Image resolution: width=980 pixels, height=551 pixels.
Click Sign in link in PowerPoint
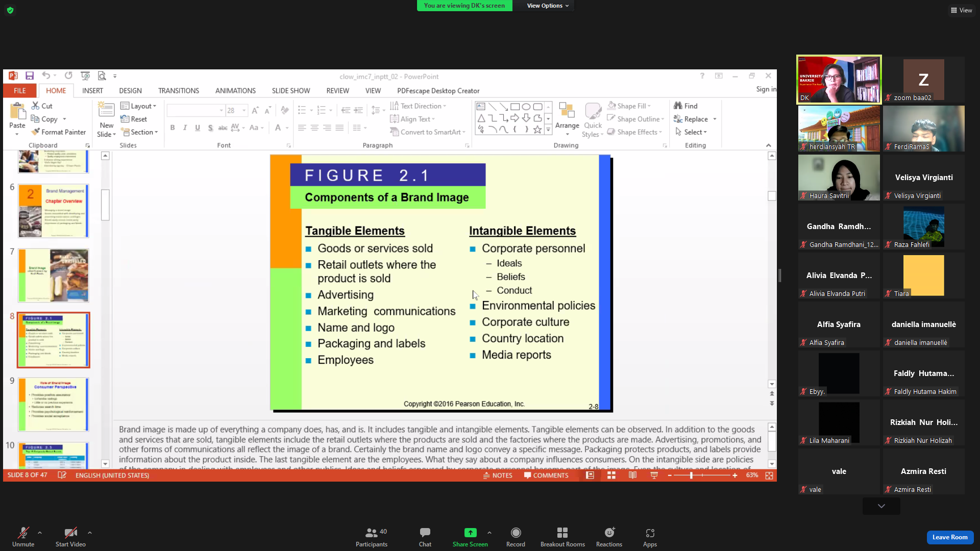pyautogui.click(x=766, y=89)
